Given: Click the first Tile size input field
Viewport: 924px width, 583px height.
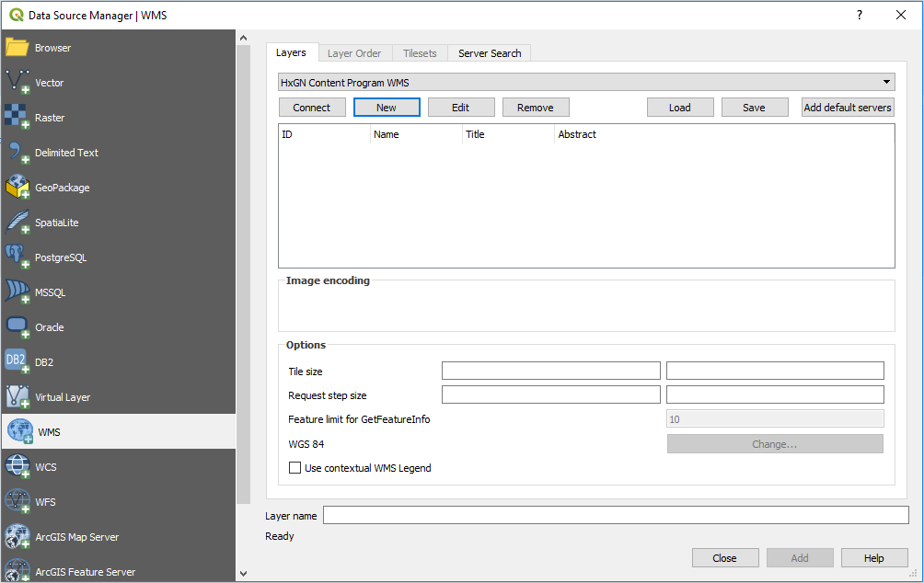Looking at the screenshot, I should [550, 372].
